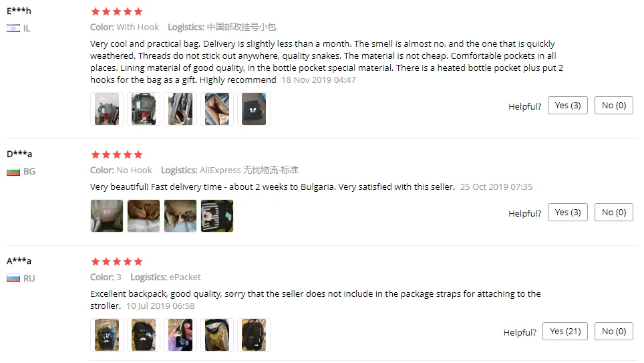This screenshot has width=644, height=363.
Task: Click five-star rating of A***a's review
Action: coord(117,261)
